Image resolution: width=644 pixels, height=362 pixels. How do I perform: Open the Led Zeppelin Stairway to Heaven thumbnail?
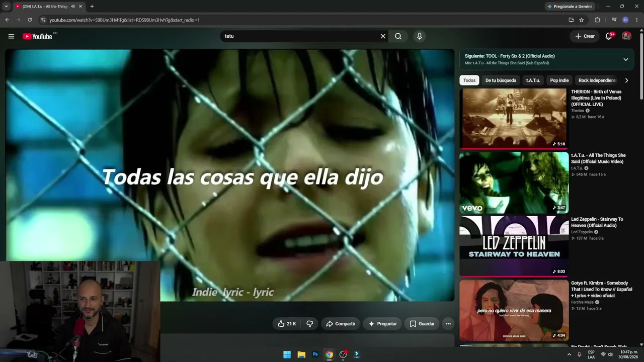[x=514, y=246]
